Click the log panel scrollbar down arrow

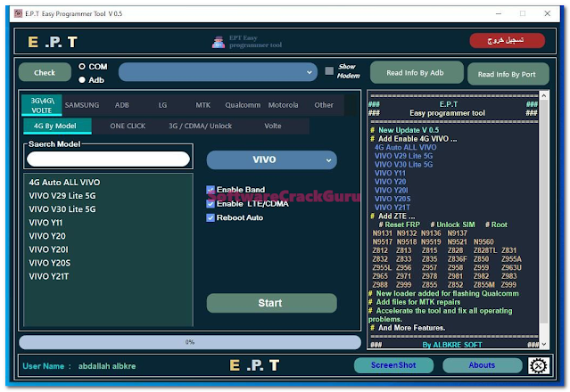point(544,344)
